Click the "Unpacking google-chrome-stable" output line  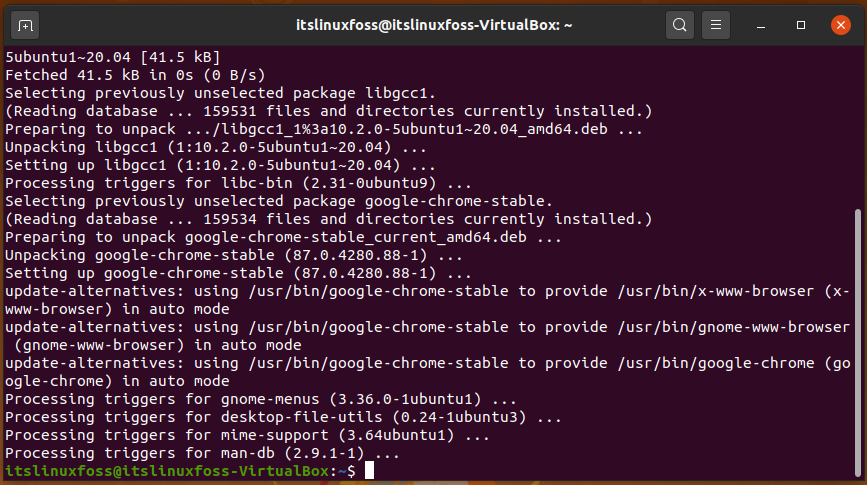pyautogui.click(x=234, y=255)
